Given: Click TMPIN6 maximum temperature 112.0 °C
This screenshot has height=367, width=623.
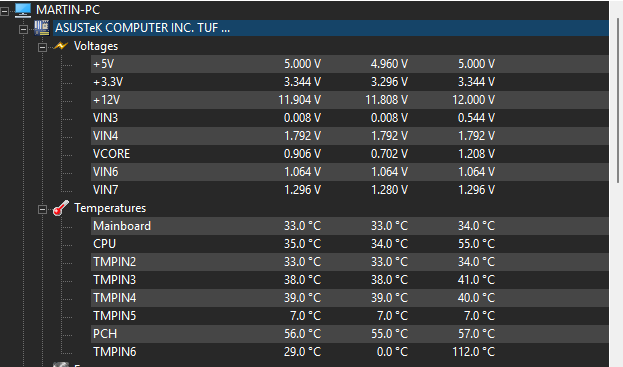Looking at the screenshot, I should tap(474, 352).
